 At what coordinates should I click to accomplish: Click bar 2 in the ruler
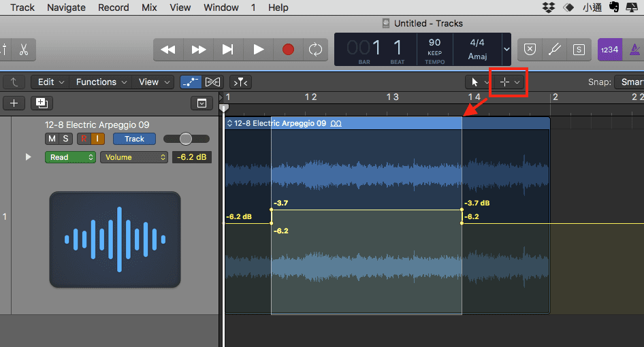pos(556,97)
